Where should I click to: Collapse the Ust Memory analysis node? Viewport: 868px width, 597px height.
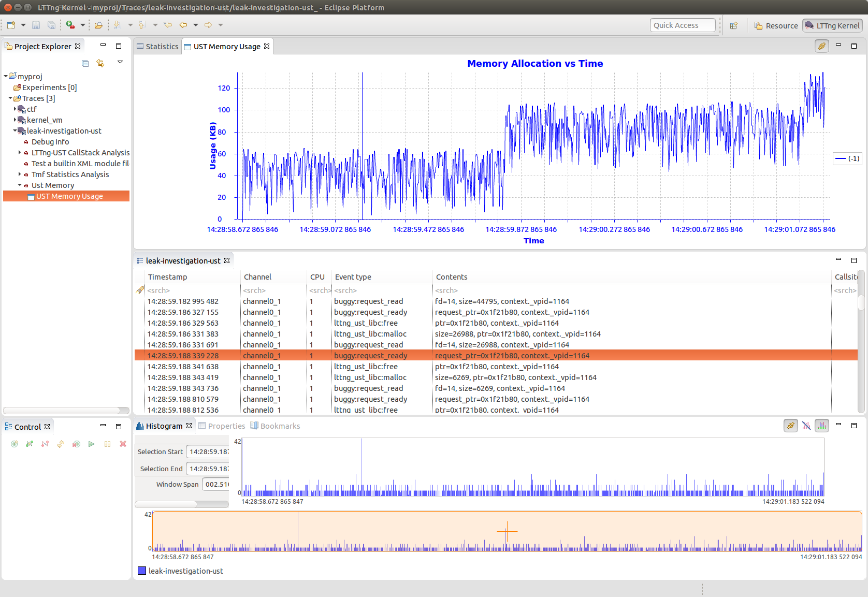point(20,185)
